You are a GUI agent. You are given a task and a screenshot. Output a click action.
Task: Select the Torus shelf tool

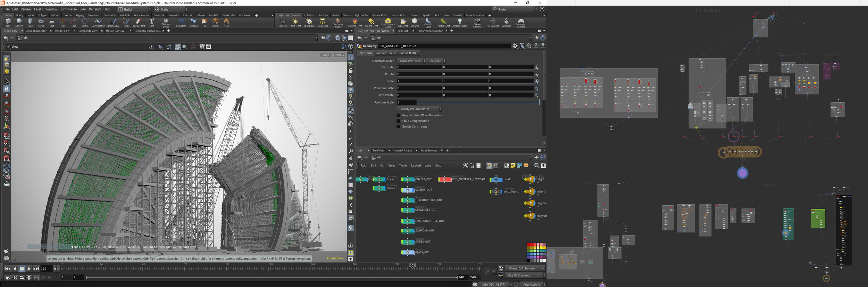(x=41, y=23)
